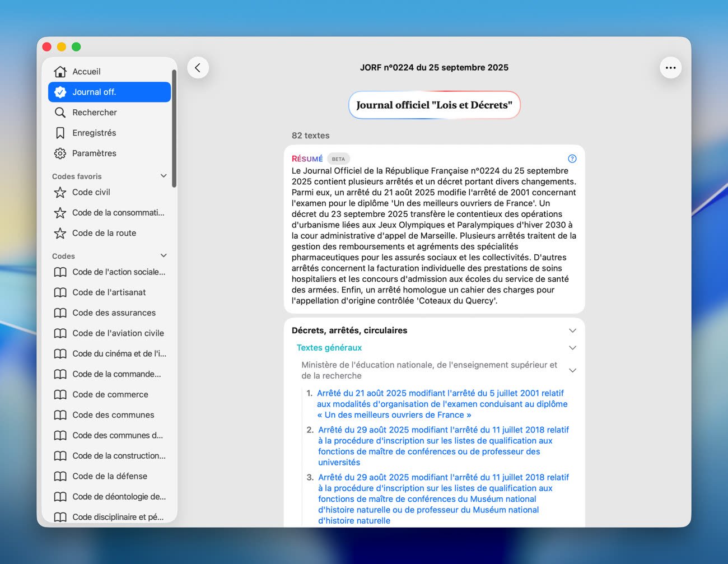Open Paramètres in the sidebar
This screenshot has height=564, width=728.
pos(109,153)
